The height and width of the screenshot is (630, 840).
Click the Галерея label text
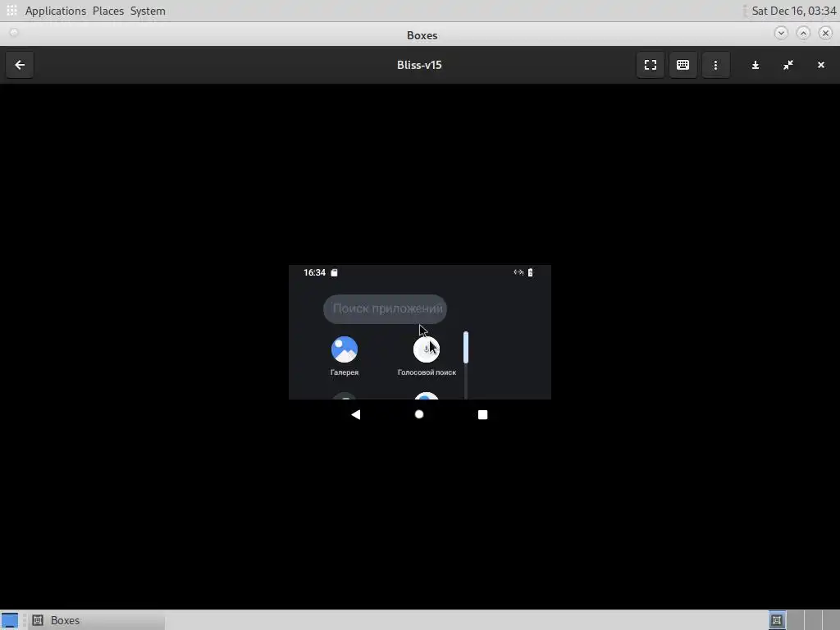(345, 372)
